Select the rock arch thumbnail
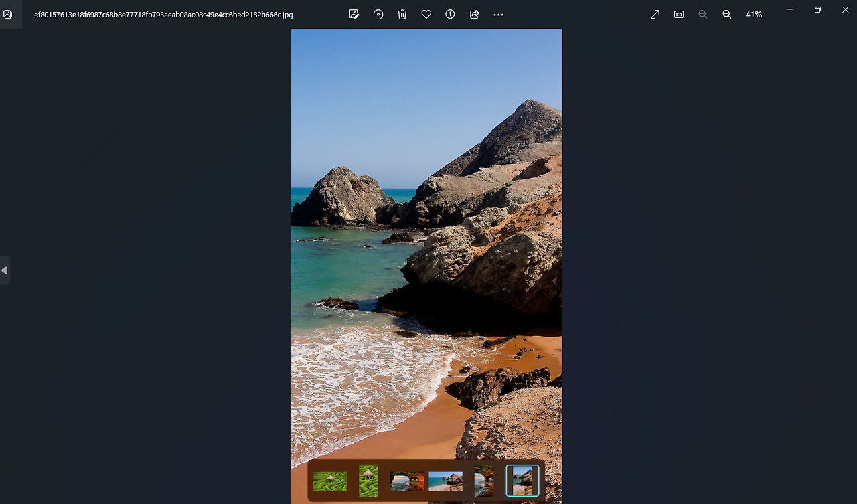The height and width of the screenshot is (504, 857). 407,481
